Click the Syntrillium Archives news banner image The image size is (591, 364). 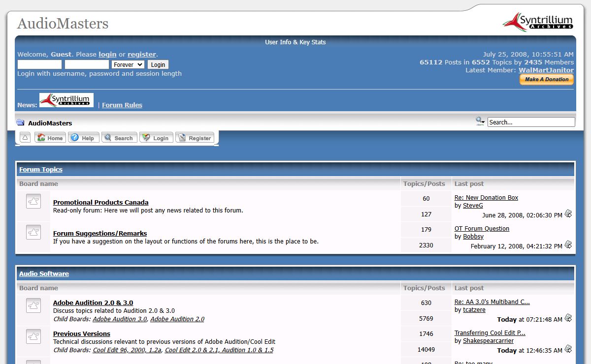[x=66, y=100]
